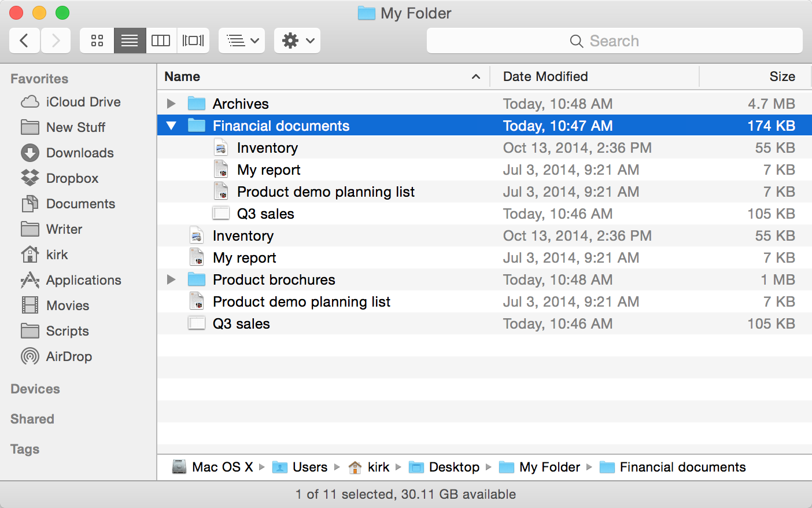Go forward with the right arrow button

(56, 41)
